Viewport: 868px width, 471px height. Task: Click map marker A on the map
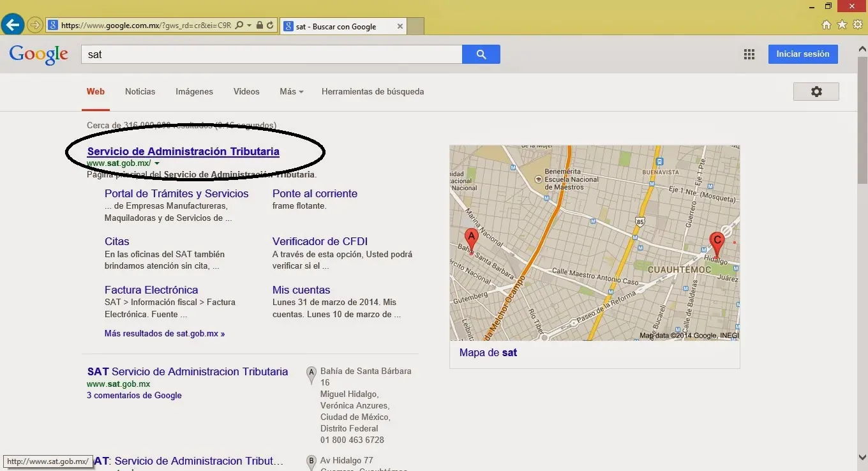[471, 241]
